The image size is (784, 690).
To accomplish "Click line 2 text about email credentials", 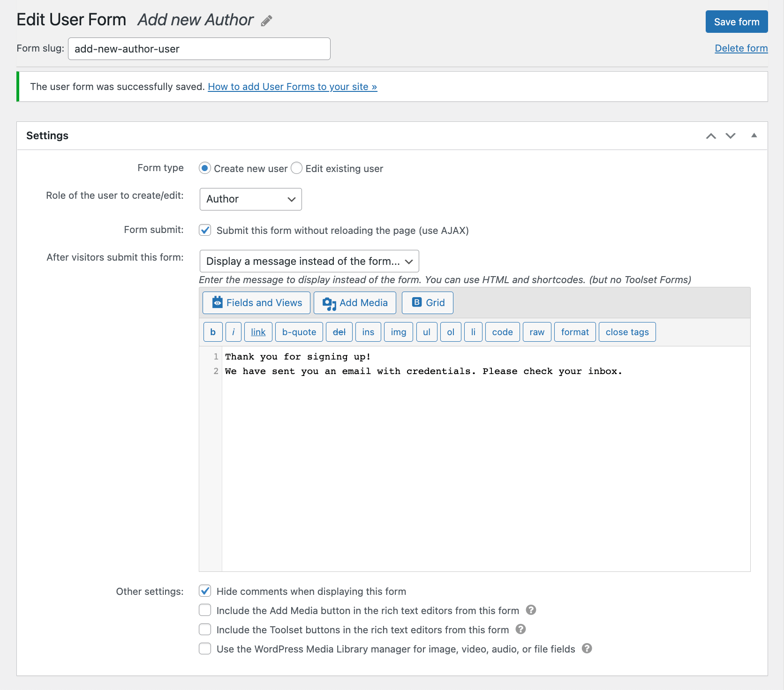I will coord(423,371).
